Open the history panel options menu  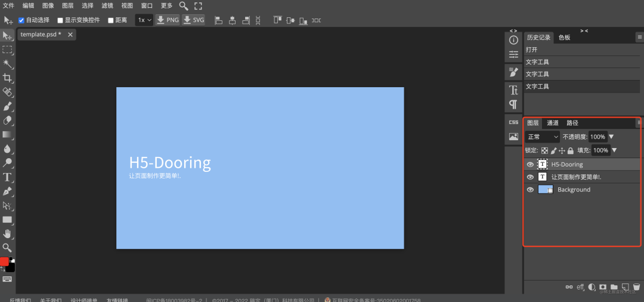[x=639, y=38]
